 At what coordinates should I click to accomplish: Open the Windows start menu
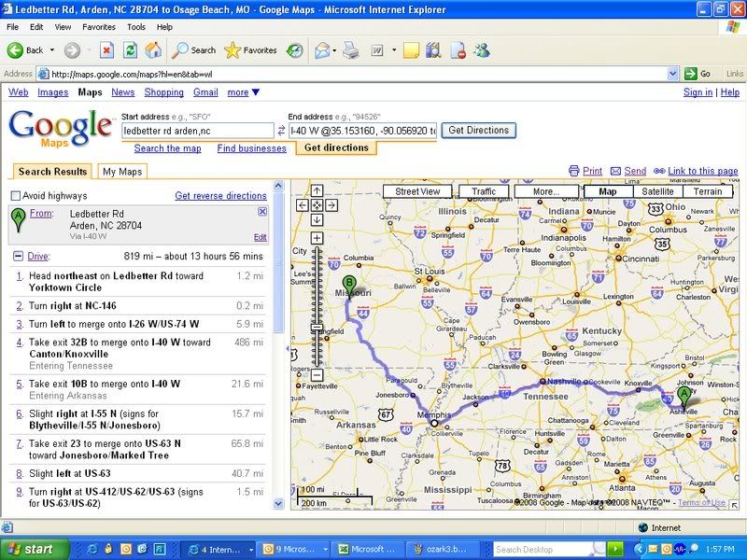[35, 549]
